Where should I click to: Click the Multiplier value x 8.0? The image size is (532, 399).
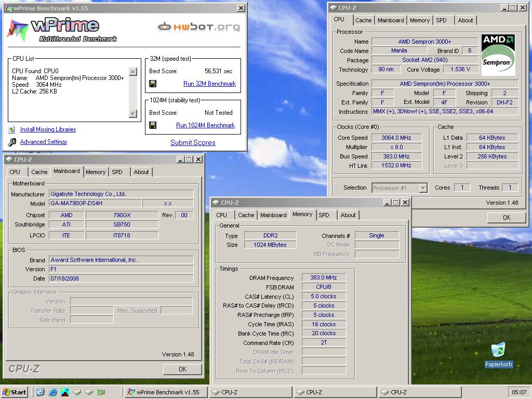pyautogui.click(x=396, y=147)
